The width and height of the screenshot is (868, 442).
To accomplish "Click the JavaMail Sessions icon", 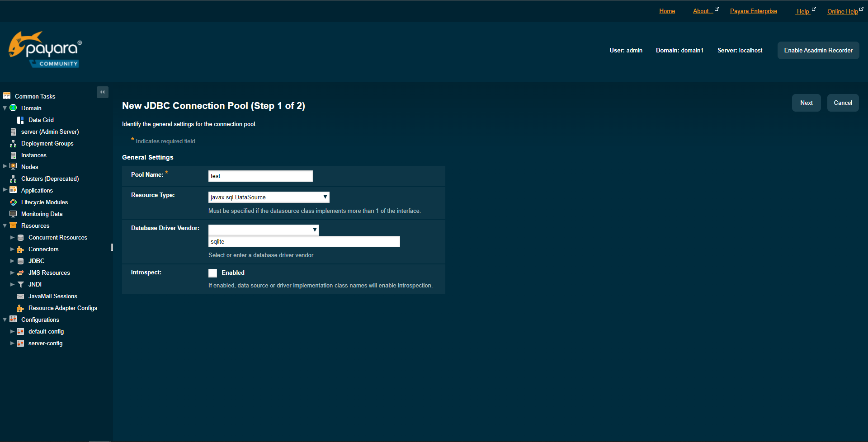I will point(21,296).
